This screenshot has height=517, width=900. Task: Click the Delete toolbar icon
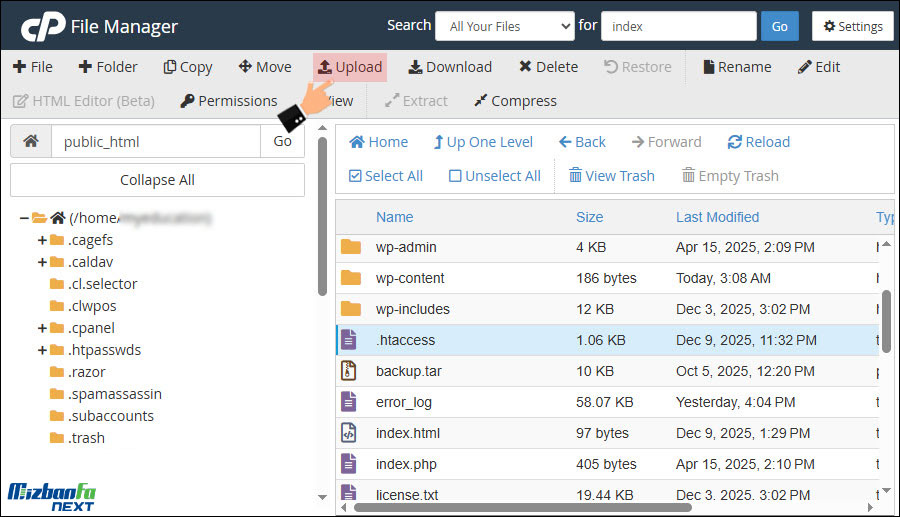click(525, 67)
